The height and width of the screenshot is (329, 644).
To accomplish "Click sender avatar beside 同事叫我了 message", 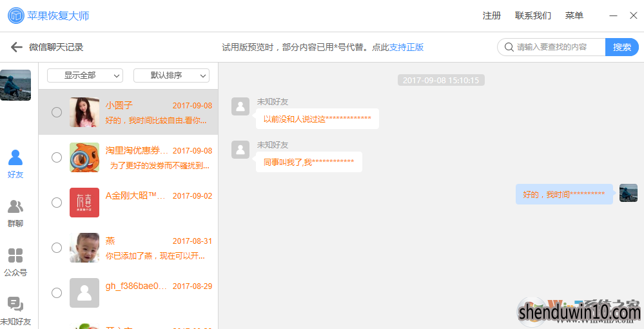I will click(240, 150).
